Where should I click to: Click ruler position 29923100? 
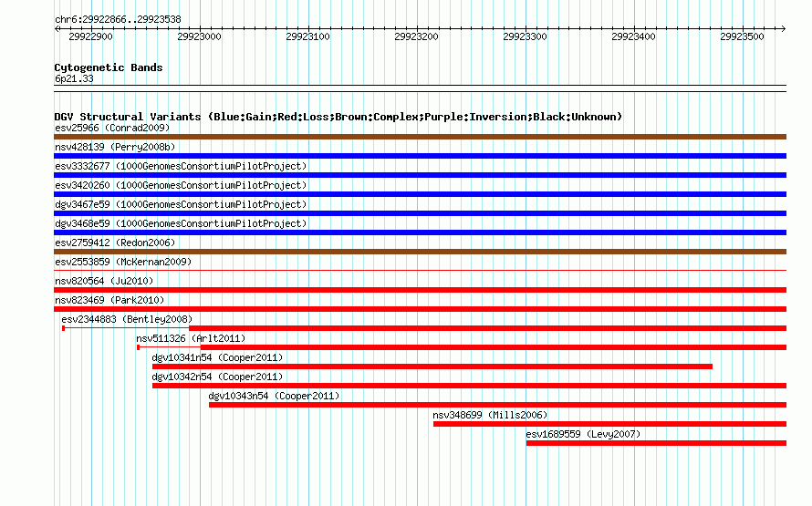307,36
